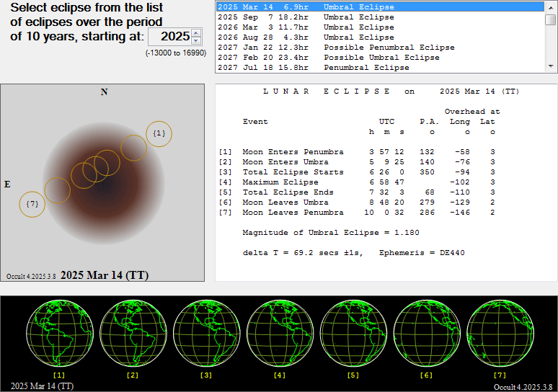558x392 pixels.
Task: Click the globe thumbnail labeled [2]
Action: pyautogui.click(x=133, y=334)
